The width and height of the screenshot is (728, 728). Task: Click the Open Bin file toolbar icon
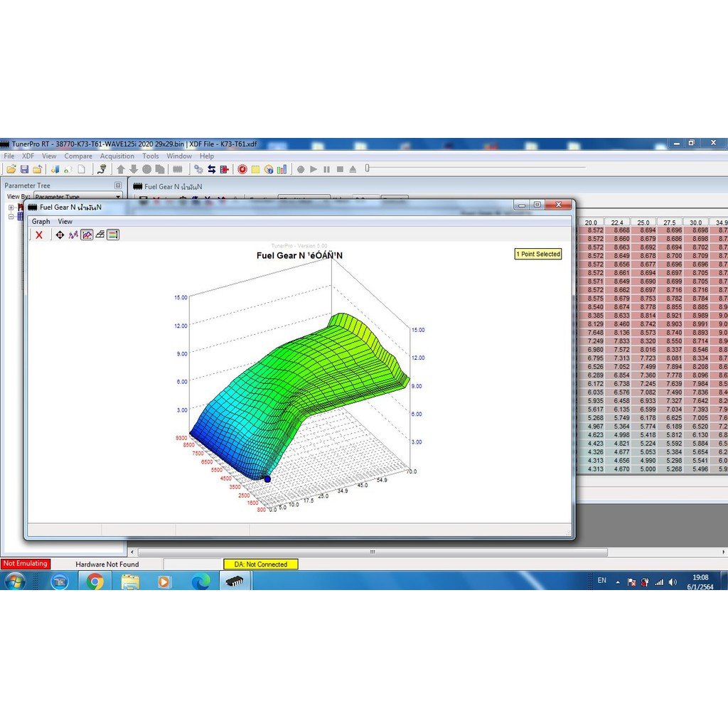coord(11,169)
